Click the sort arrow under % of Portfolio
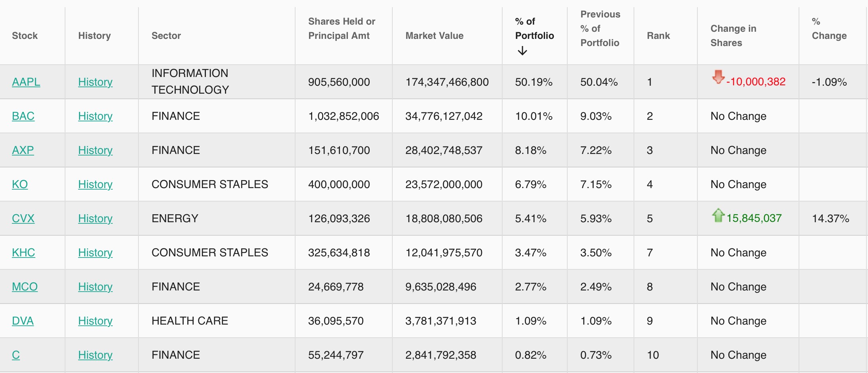 [x=522, y=51]
